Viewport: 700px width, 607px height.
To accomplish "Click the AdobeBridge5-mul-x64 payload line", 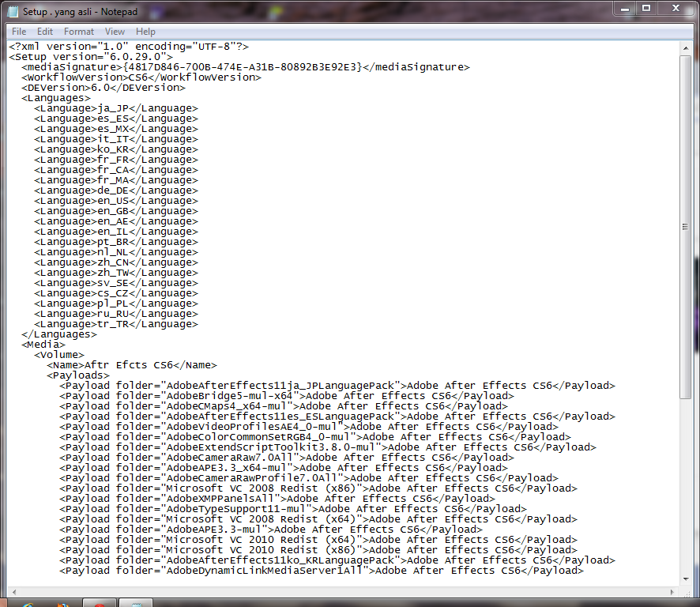I will click(287, 396).
